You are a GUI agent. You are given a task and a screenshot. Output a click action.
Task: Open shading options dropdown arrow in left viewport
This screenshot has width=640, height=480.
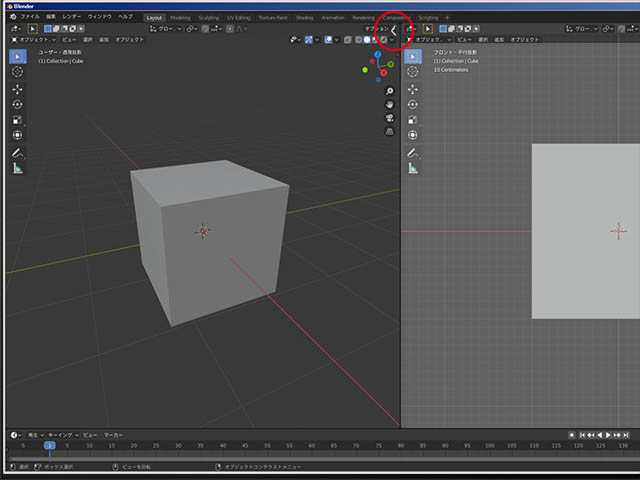(392, 40)
